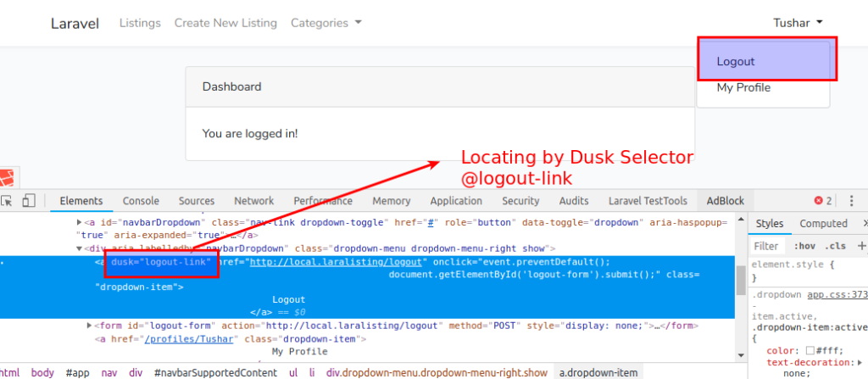Collapse the dropdown-menu div node
This screenshot has height=379, width=868.
pos(79,248)
